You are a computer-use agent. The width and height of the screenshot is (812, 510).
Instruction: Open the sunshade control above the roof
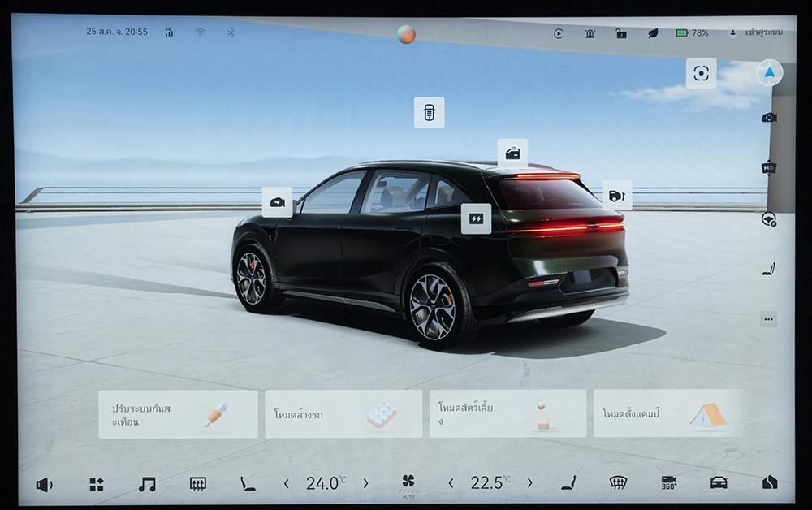(x=429, y=113)
